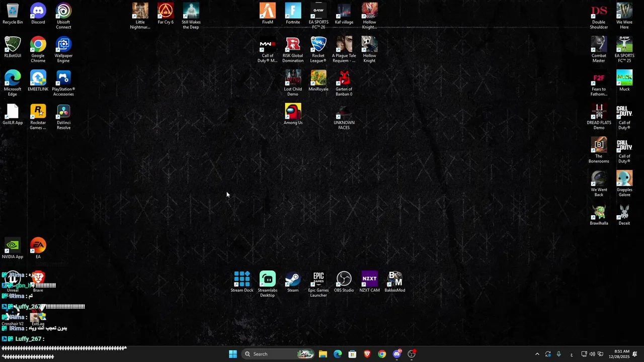Click the taskbar Search box
The width and height of the screenshot is (644, 362).
point(278,354)
